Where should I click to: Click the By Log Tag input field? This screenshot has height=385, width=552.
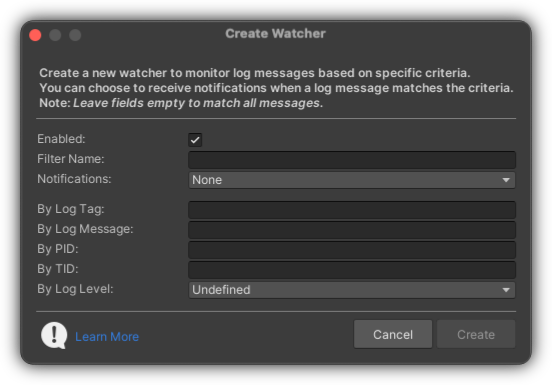[x=352, y=210]
